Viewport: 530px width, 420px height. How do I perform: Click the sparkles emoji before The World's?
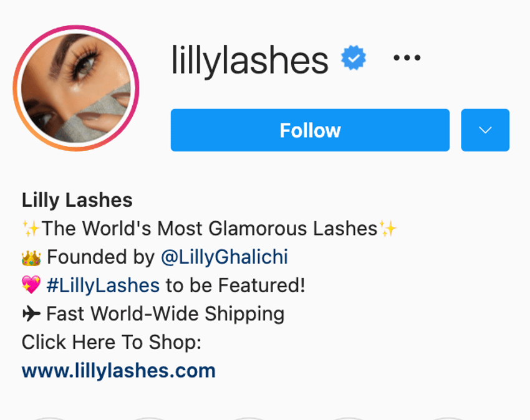point(31,229)
